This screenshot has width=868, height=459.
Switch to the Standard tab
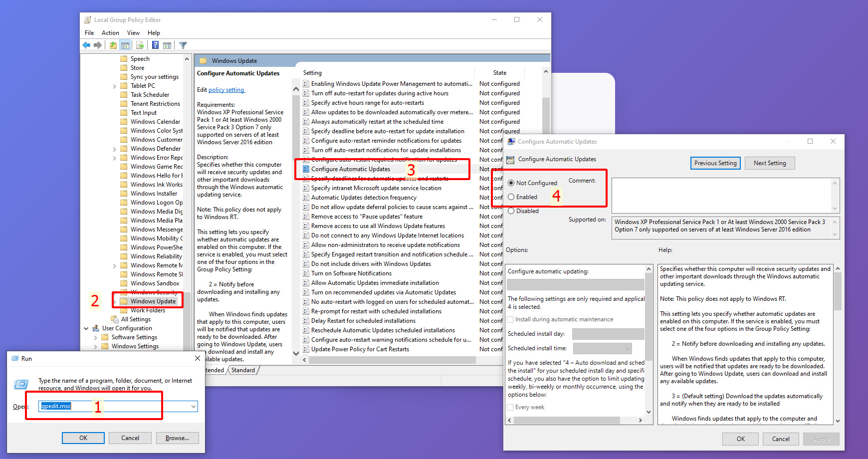[x=243, y=370]
